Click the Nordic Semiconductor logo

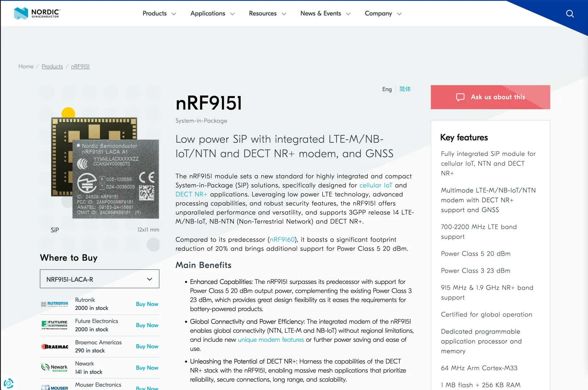pos(37,13)
